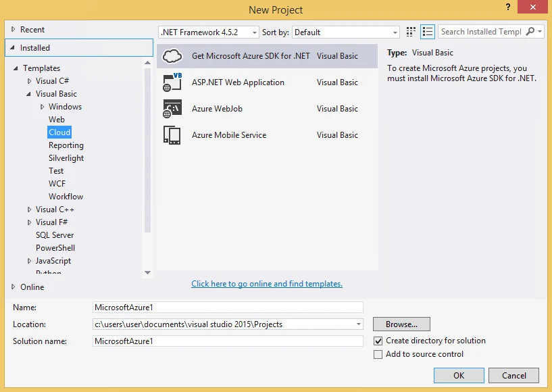Select the WCF template category
Viewport: 552px width, 392px height.
(x=57, y=184)
